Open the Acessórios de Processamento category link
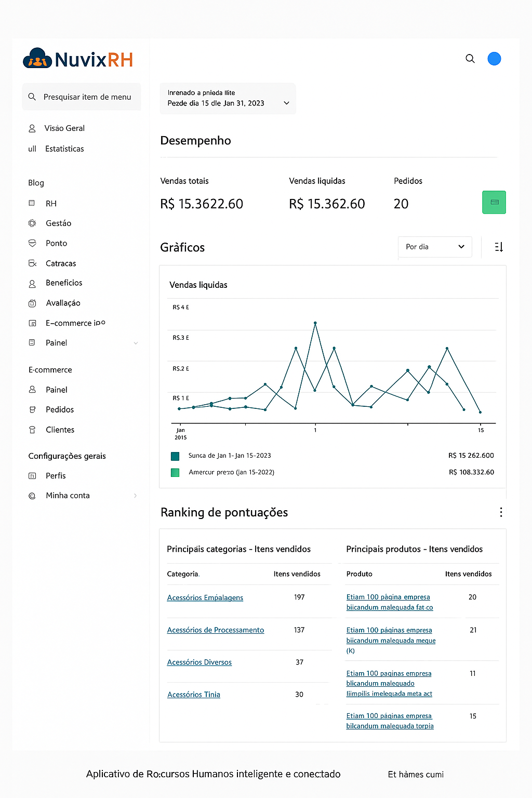 click(216, 630)
